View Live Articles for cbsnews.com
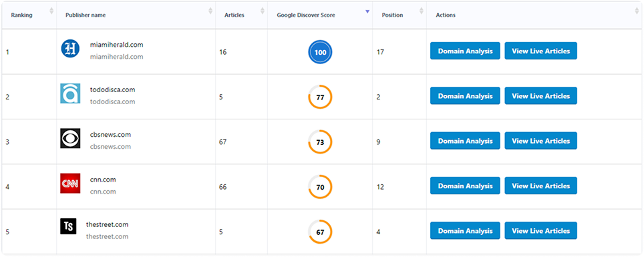 coord(540,141)
